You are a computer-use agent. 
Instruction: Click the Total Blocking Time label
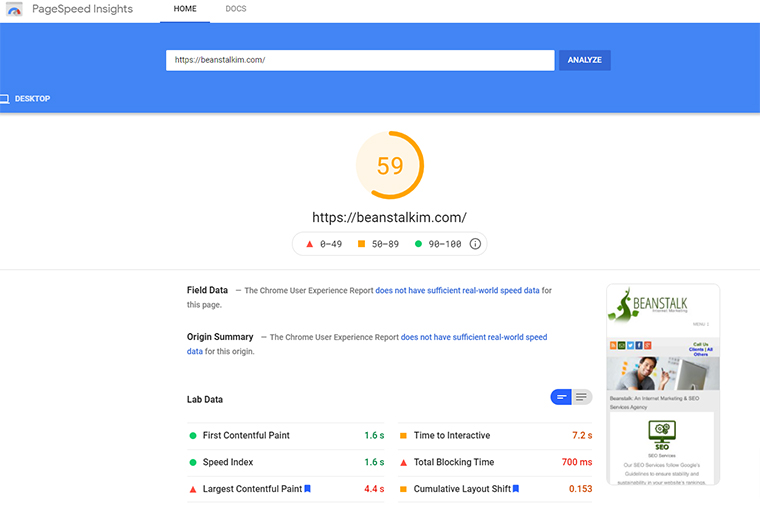tap(454, 462)
